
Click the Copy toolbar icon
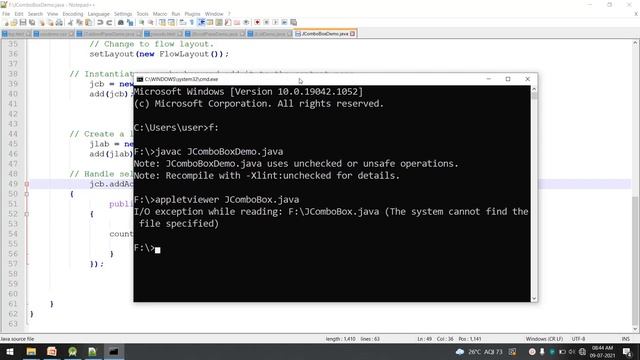point(79,22)
